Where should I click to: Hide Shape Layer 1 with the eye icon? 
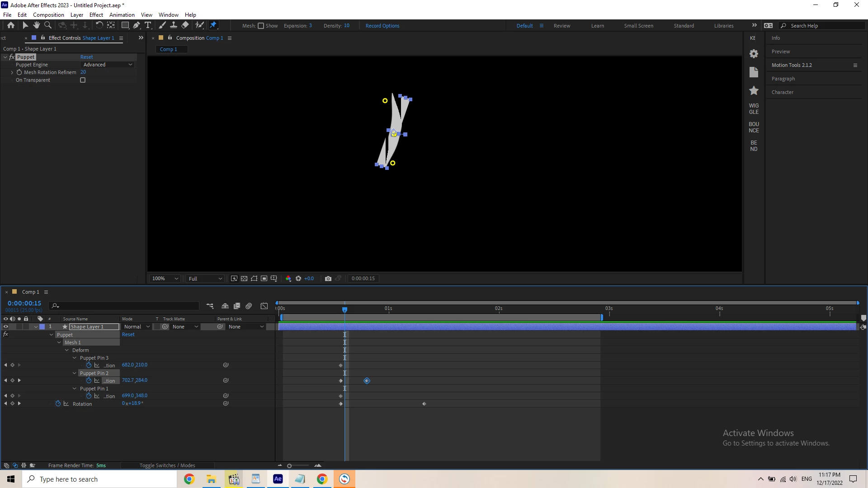coord(6,327)
